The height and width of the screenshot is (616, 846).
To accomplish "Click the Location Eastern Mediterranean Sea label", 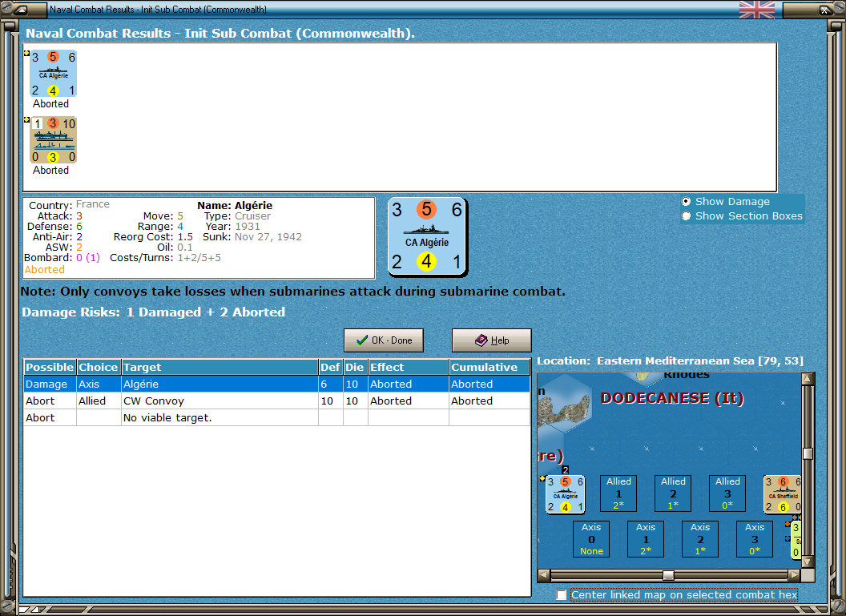I will tap(670, 360).
